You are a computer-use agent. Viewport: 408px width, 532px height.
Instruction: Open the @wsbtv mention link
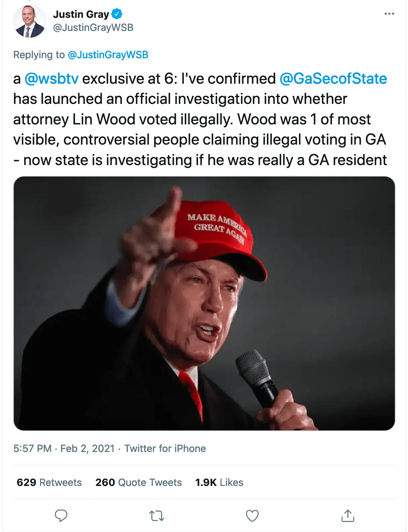tap(52, 79)
